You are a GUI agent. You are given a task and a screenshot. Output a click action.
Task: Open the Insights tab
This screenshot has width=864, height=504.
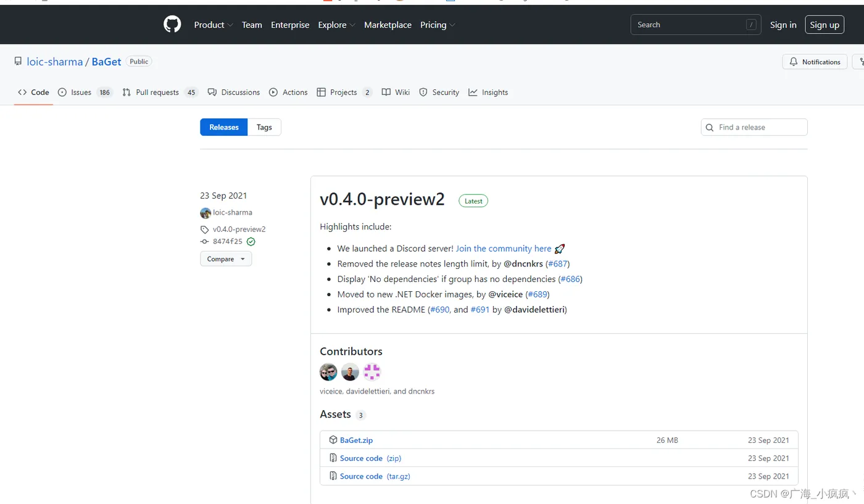[x=488, y=93]
